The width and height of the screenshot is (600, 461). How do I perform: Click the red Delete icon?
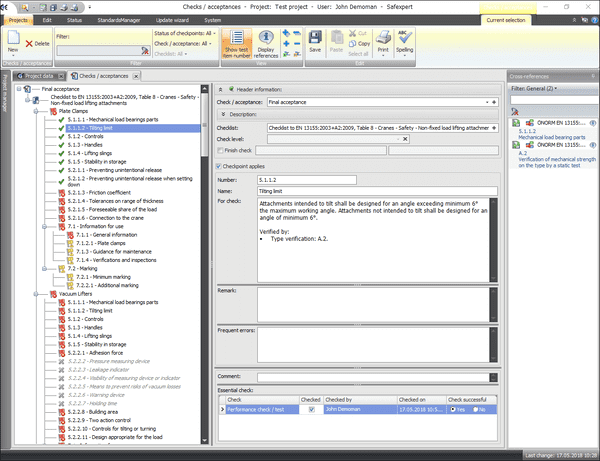39,43
